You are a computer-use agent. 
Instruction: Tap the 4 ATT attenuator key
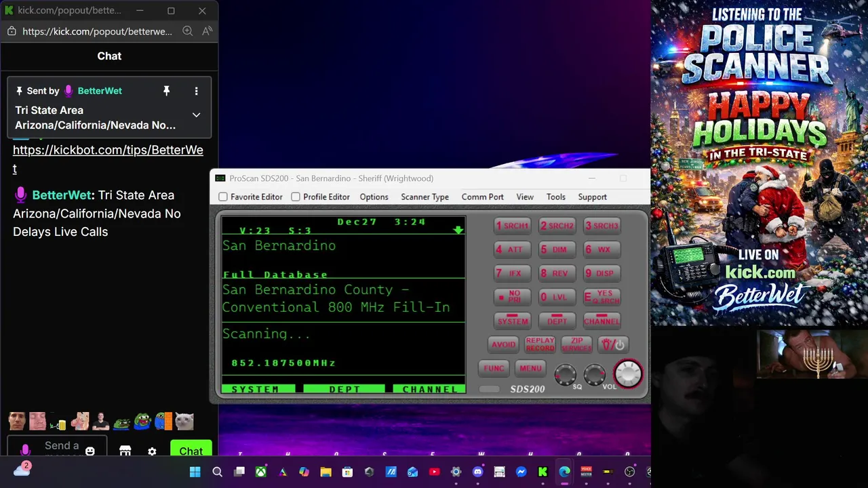point(512,249)
